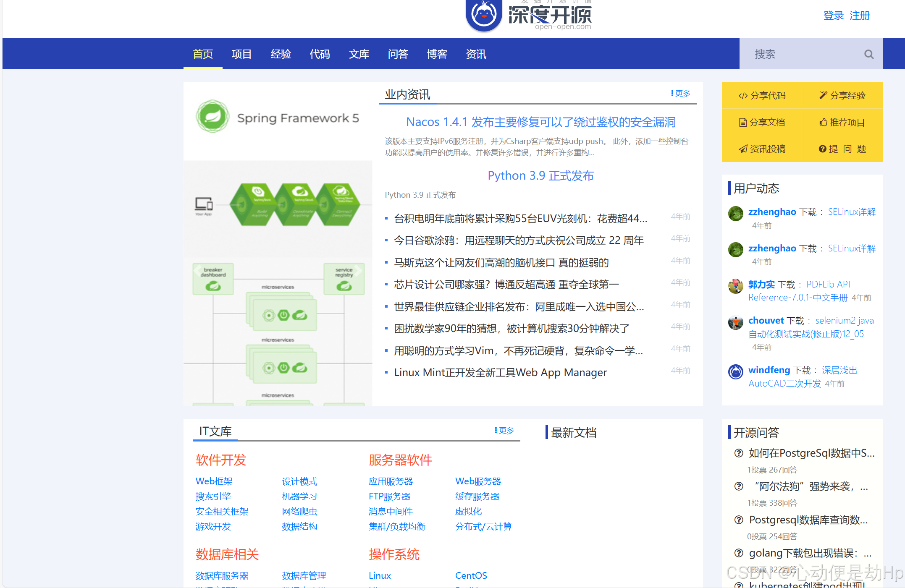Go to the 博客 navigation tab
Image resolution: width=905 pixels, height=588 pixels.
[437, 54]
